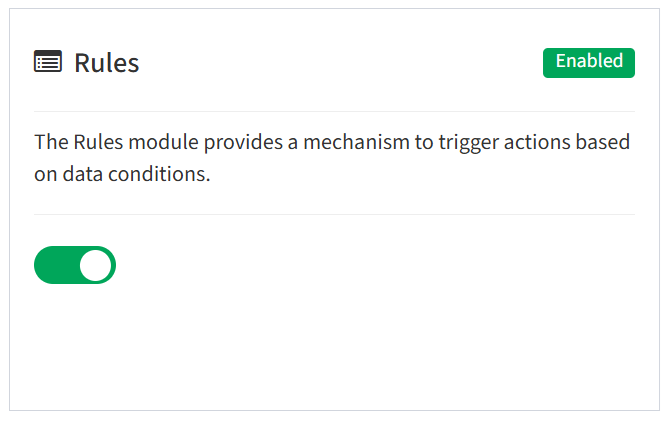Viewport: 669px width, 421px height.
Task: Click the green Enabled status badge
Action: tap(588, 63)
